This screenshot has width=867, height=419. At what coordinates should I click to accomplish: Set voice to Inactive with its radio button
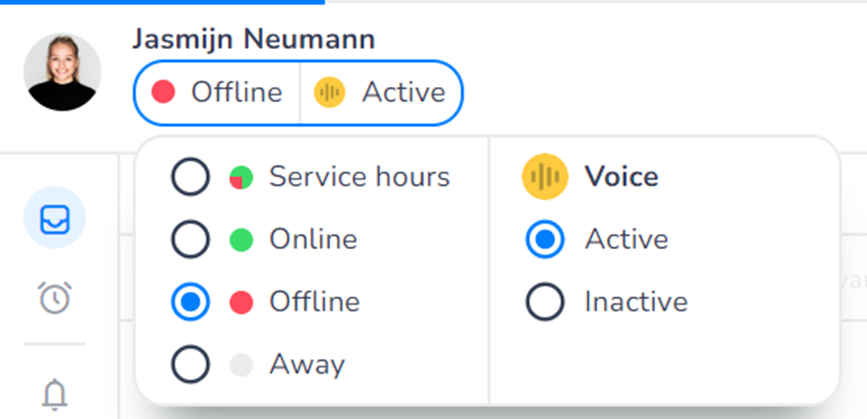(x=545, y=301)
